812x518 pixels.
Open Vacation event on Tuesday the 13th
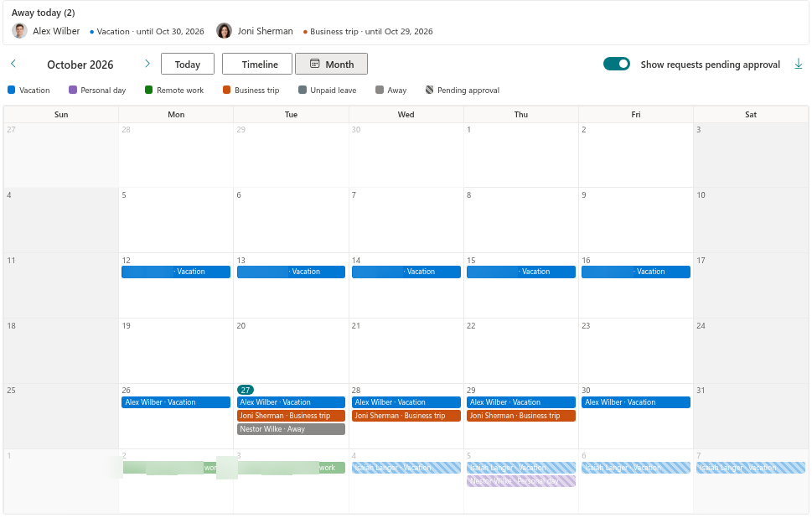coord(291,272)
